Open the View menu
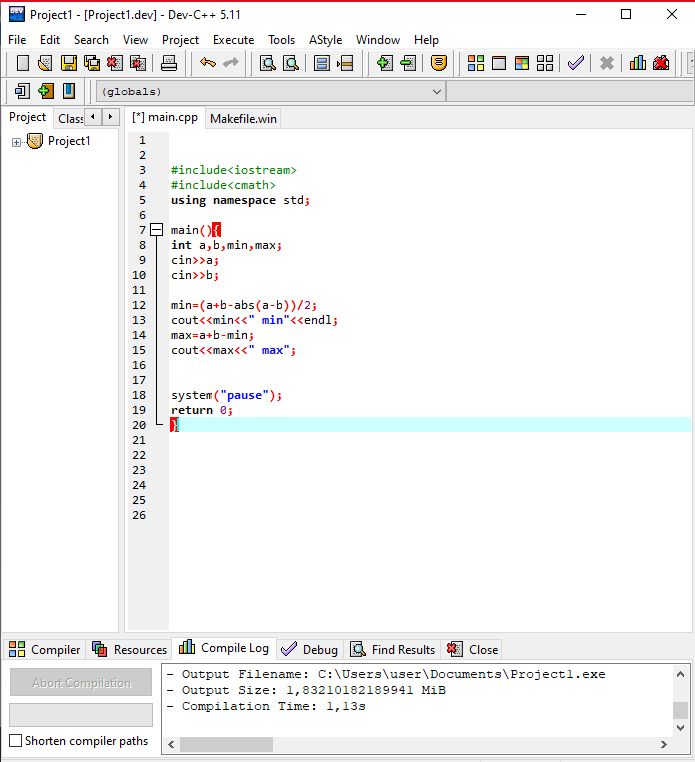 click(135, 40)
